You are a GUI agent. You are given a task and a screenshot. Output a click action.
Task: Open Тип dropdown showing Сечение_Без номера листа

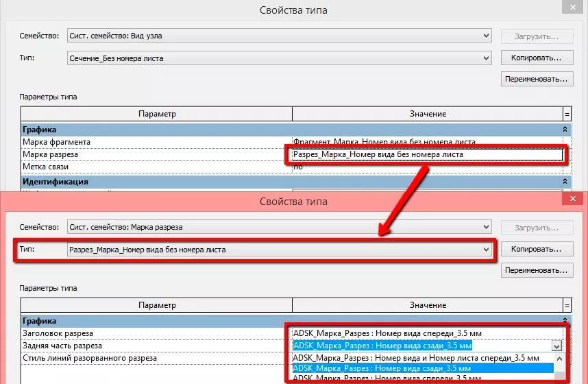280,58
